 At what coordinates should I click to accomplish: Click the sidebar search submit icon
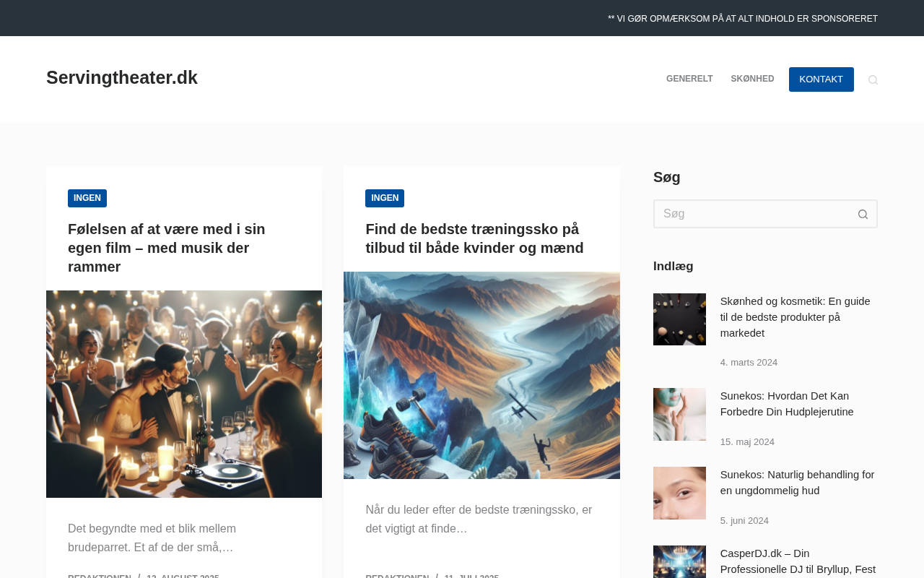click(x=863, y=214)
